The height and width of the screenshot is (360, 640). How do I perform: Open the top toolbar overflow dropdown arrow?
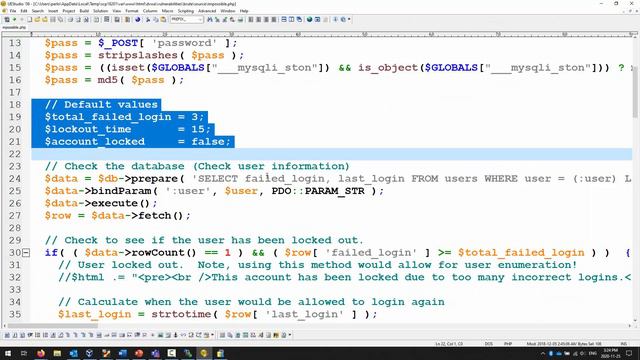click(x=349, y=19)
